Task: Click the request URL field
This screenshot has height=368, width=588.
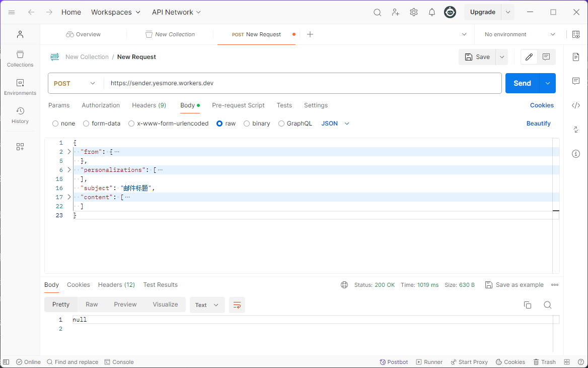Action: pyautogui.click(x=302, y=83)
